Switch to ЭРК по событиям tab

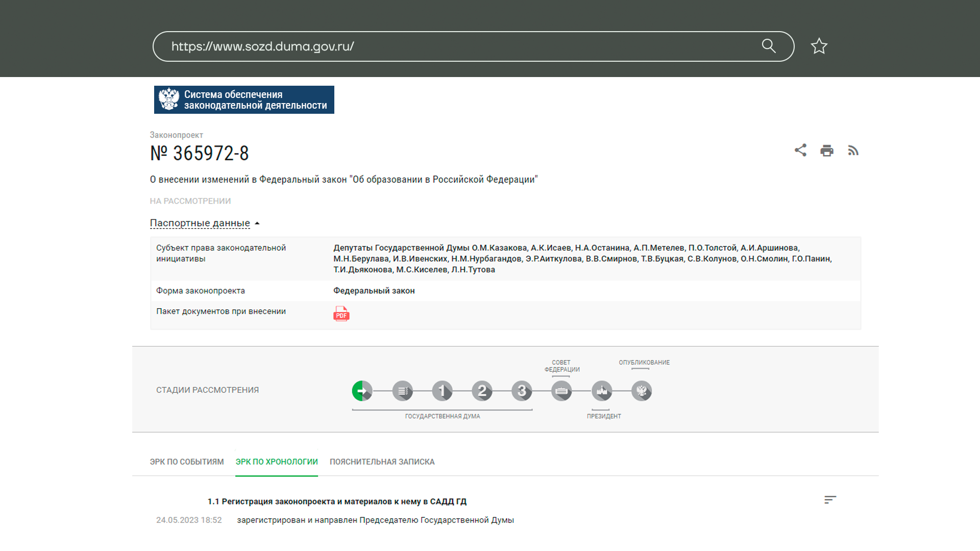tap(187, 462)
